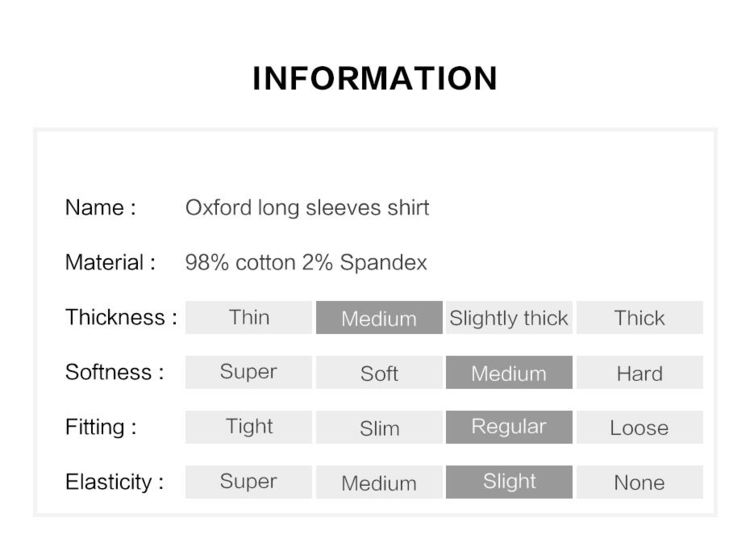The image size is (750, 547).
Task: Select the Regular fitting option
Action: pyautogui.click(x=509, y=427)
